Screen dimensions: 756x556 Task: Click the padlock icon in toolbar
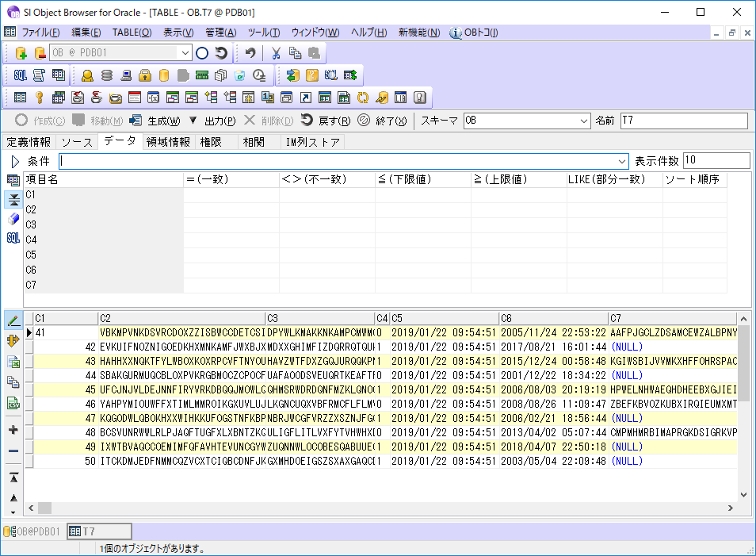[x=145, y=75]
